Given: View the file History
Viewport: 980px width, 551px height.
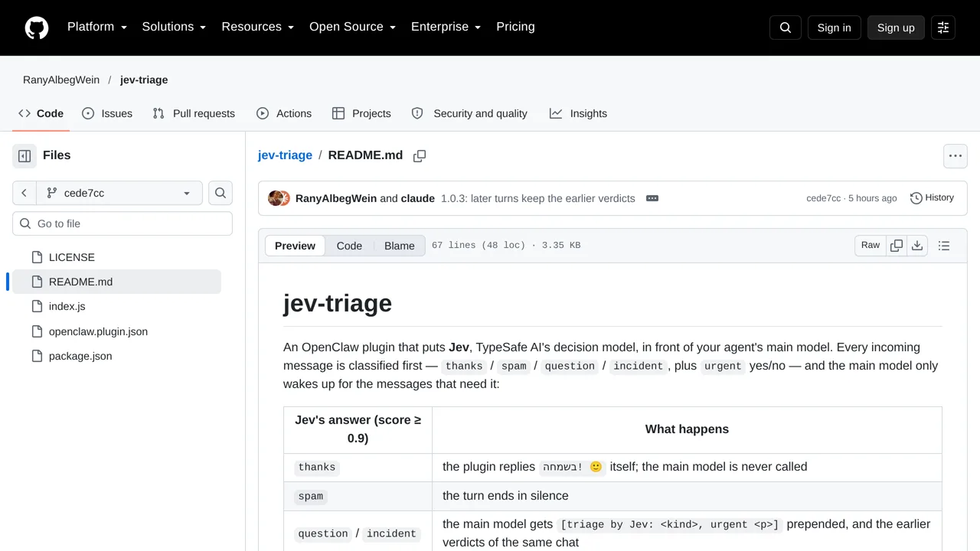Looking at the screenshot, I should (932, 197).
